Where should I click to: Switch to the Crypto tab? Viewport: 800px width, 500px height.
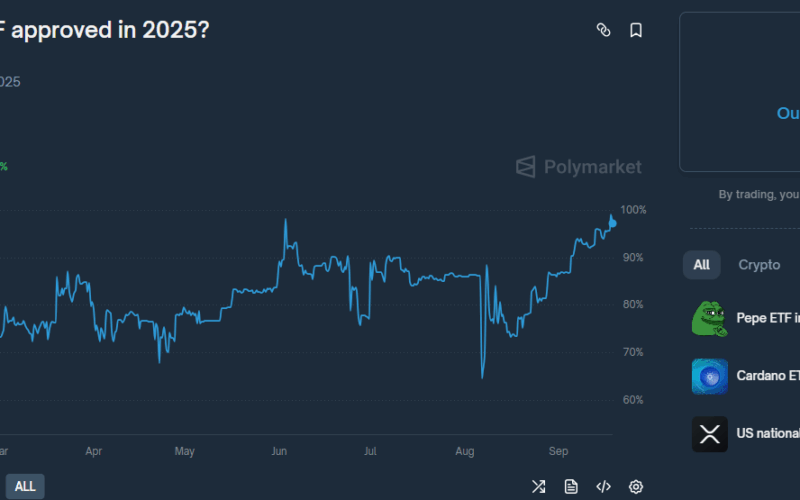click(759, 265)
